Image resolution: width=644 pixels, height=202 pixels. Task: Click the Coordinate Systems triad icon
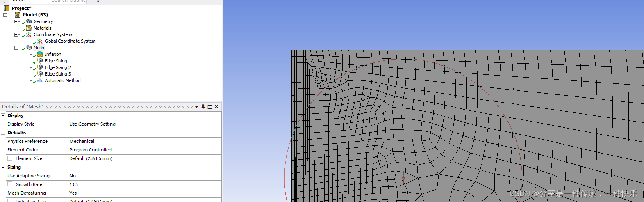(29, 34)
